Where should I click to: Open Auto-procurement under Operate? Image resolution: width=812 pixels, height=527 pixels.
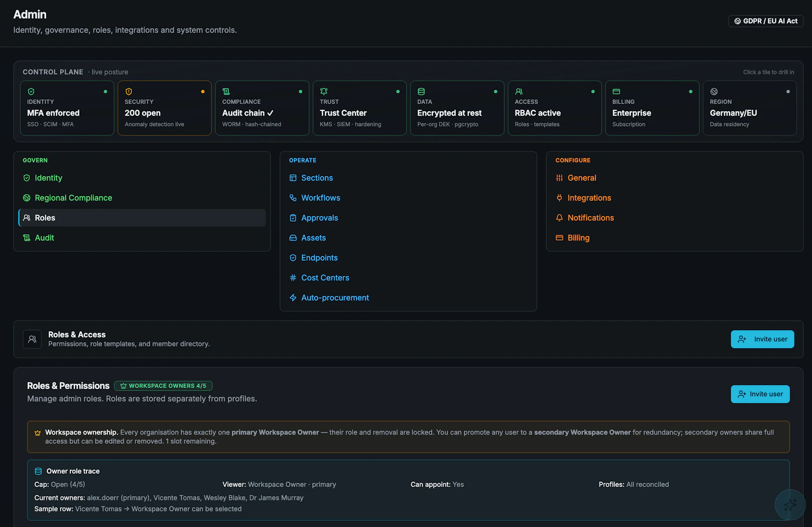(x=409, y=298)
